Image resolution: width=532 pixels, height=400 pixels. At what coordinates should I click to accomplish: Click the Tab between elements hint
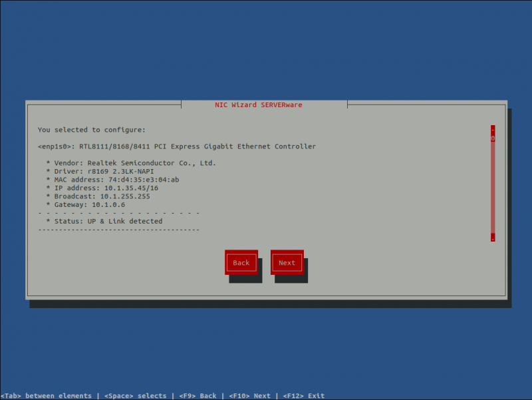(x=47, y=395)
